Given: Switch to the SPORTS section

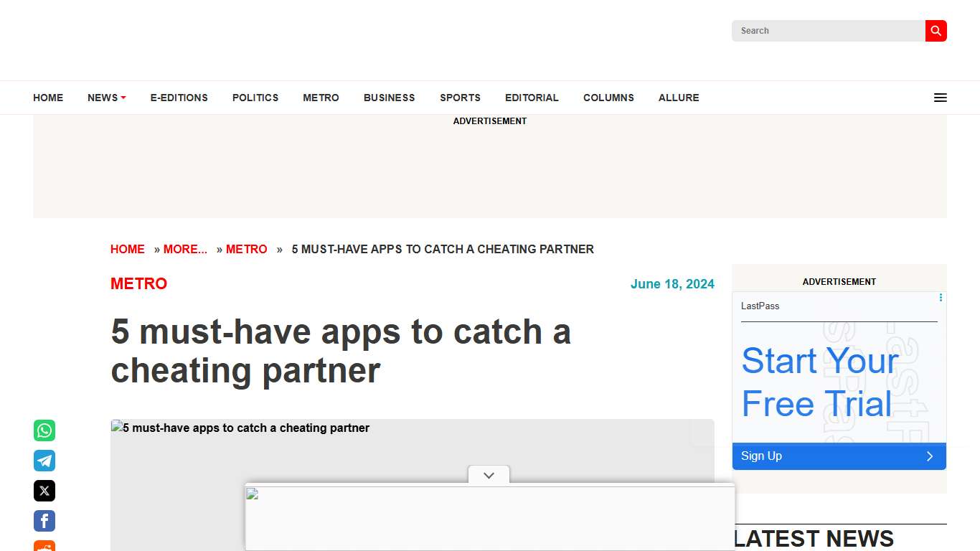Looking at the screenshot, I should (x=460, y=98).
